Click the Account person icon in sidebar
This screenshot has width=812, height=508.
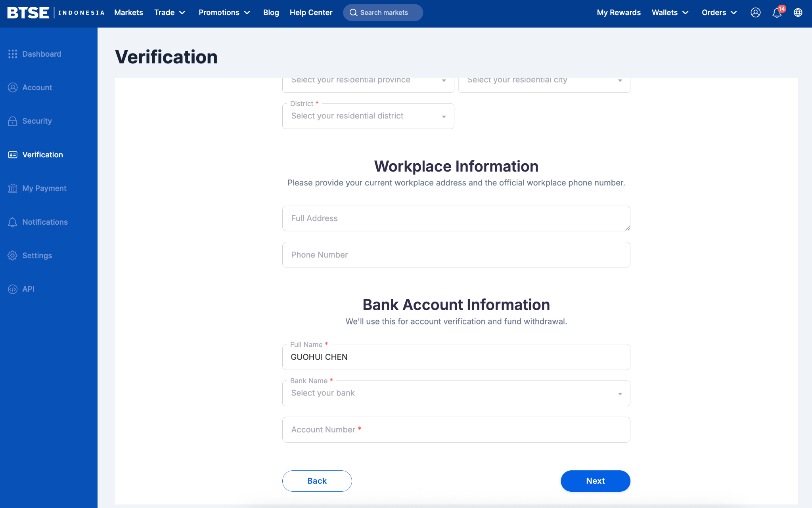(x=13, y=88)
